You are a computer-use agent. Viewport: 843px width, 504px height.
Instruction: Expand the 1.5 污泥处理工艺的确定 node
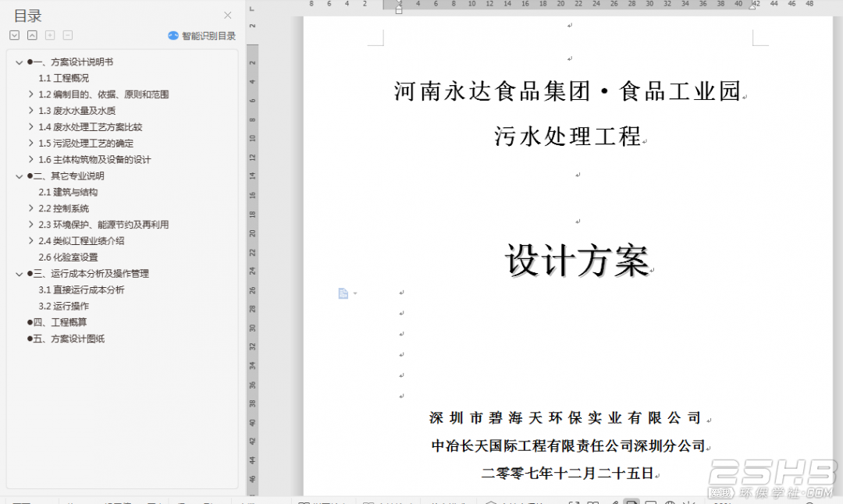[31, 144]
